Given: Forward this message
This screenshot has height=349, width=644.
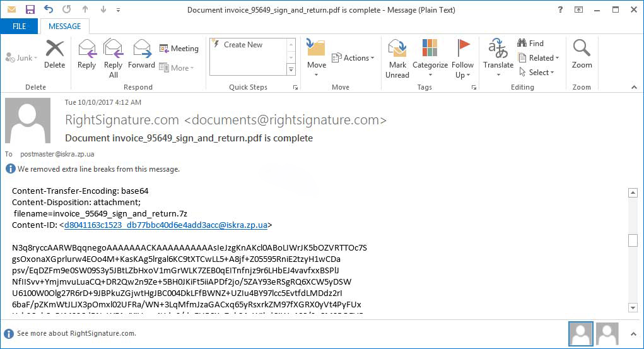Looking at the screenshot, I should pos(141,54).
